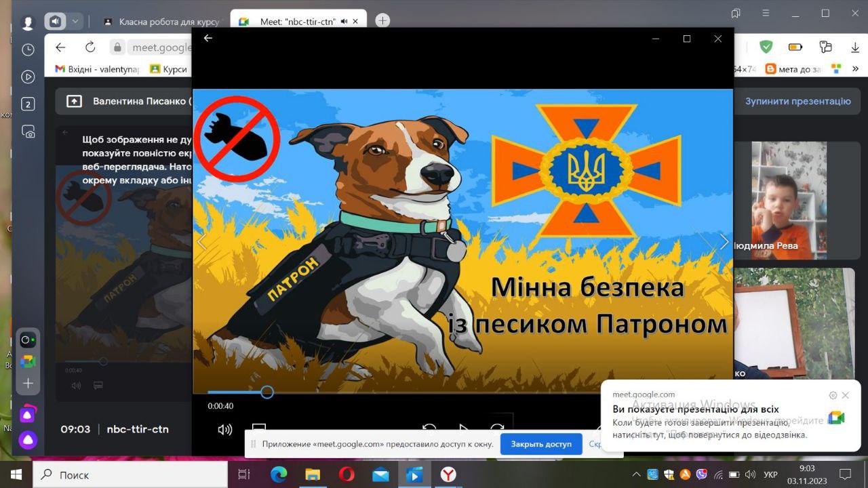868x488 pixels.
Task: Reload the Meet page
Action: (90, 47)
